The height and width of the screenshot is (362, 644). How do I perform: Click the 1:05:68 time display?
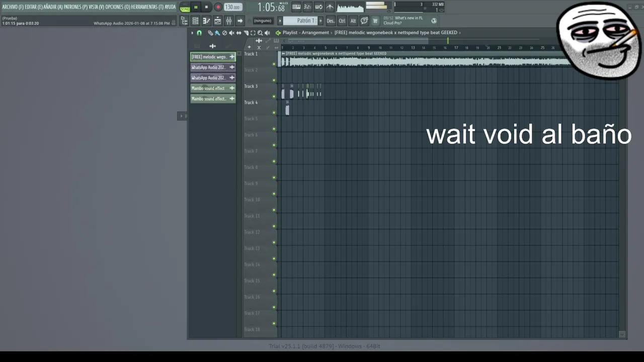pos(271,8)
